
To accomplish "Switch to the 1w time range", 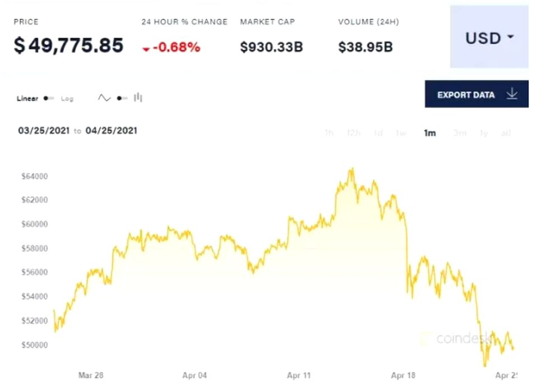I will (401, 133).
